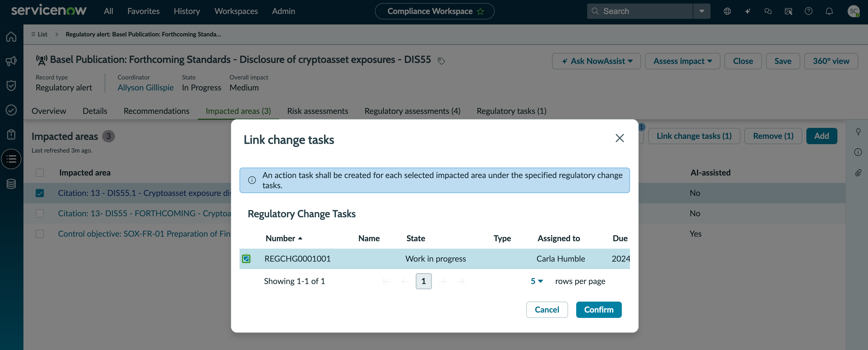Confirm linking the change tasks
Image resolution: width=868 pixels, height=350 pixels.
(598, 309)
